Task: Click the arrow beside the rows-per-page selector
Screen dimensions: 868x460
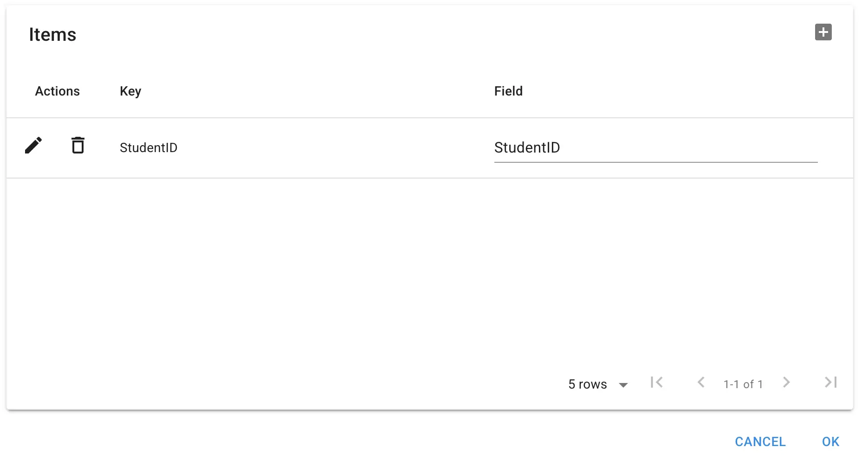Action: pos(623,385)
